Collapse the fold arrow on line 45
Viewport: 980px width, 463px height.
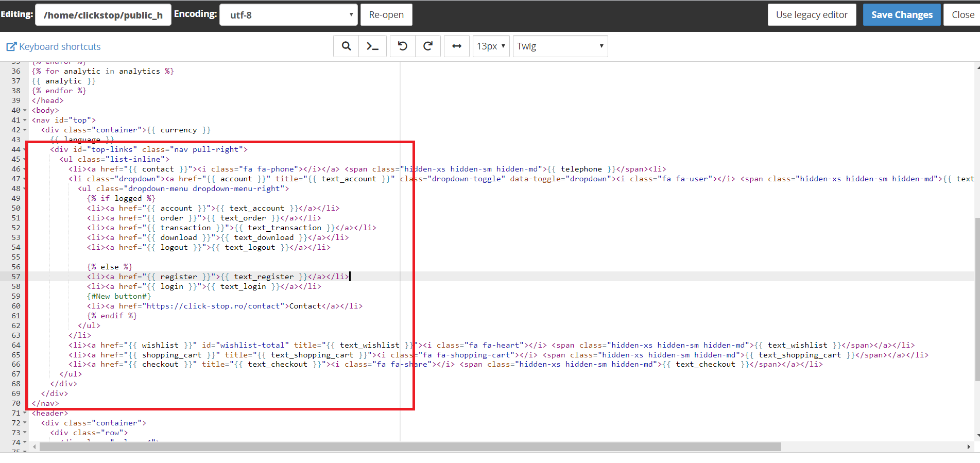[x=25, y=159]
